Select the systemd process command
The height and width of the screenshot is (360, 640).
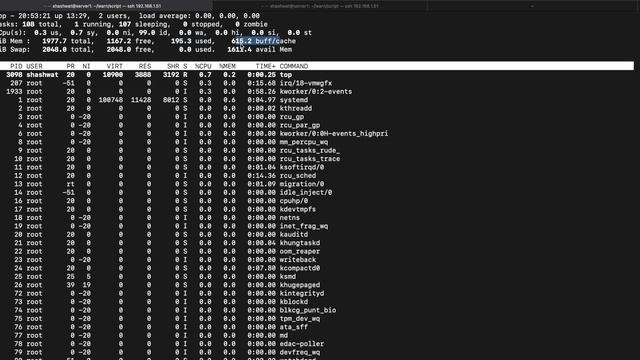coord(293,100)
